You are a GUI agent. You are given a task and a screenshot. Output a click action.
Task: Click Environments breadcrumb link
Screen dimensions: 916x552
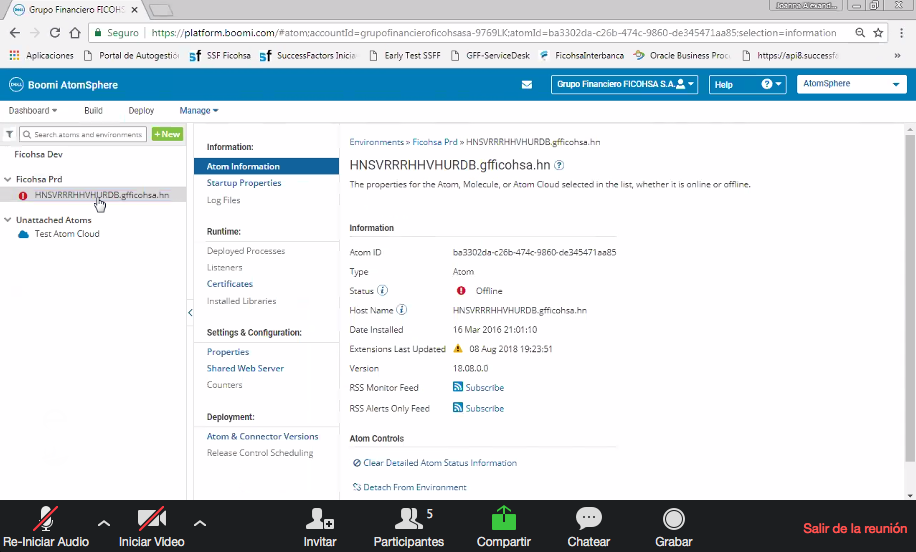(376, 142)
